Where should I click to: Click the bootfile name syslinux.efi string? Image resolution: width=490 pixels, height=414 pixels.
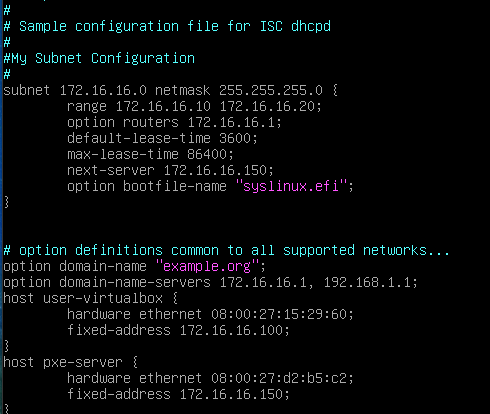coord(291,186)
